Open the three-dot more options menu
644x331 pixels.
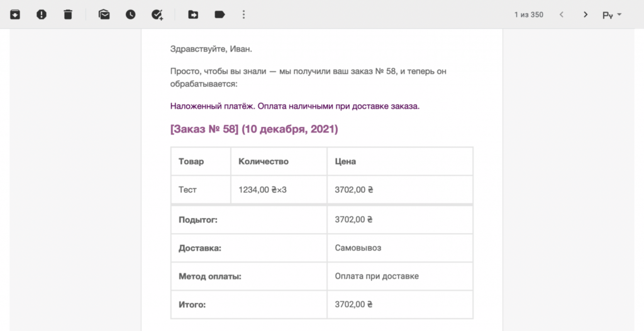click(243, 14)
